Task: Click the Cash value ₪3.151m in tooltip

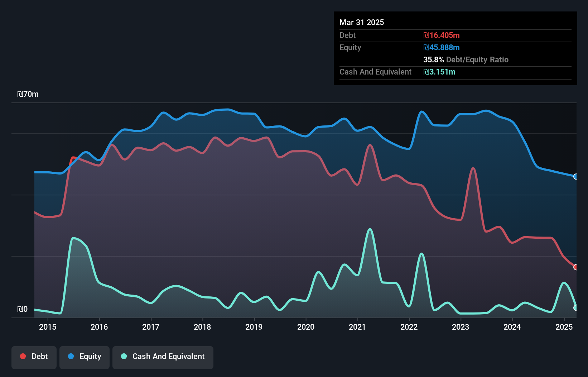Action: point(439,72)
